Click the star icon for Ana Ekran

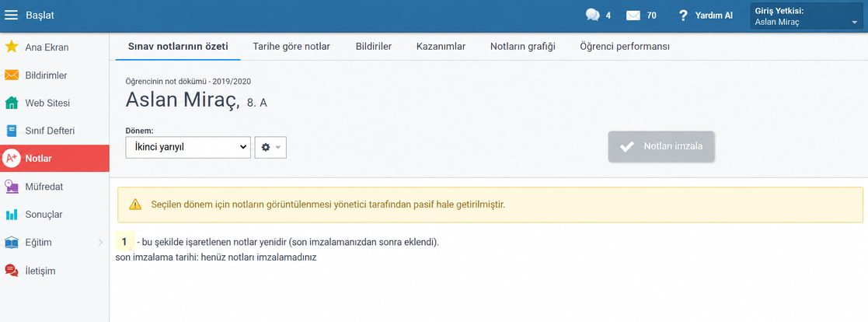click(11, 47)
